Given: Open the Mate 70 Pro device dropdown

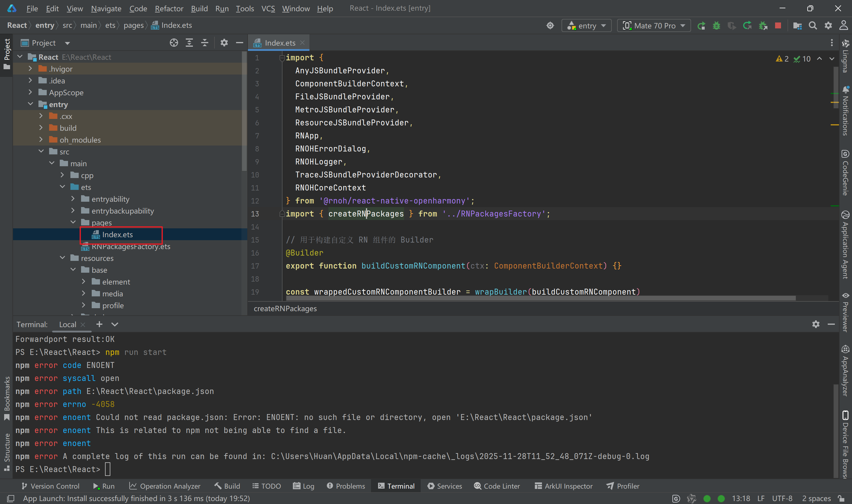Looking at the screenshot, I should click(x=654, y=26).
